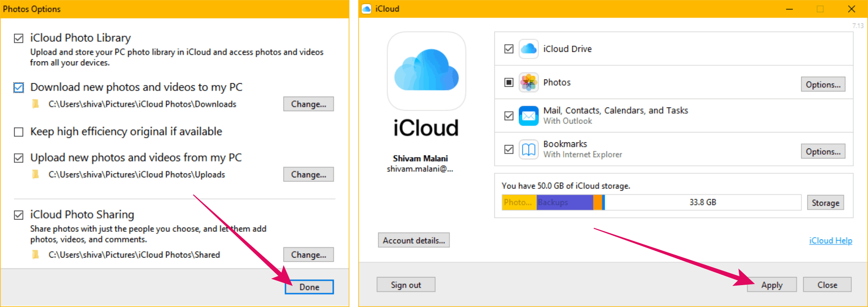Viewport: 868px width, 307px height.
Task: Click the Storage button
Action: (x=825, y=203)
